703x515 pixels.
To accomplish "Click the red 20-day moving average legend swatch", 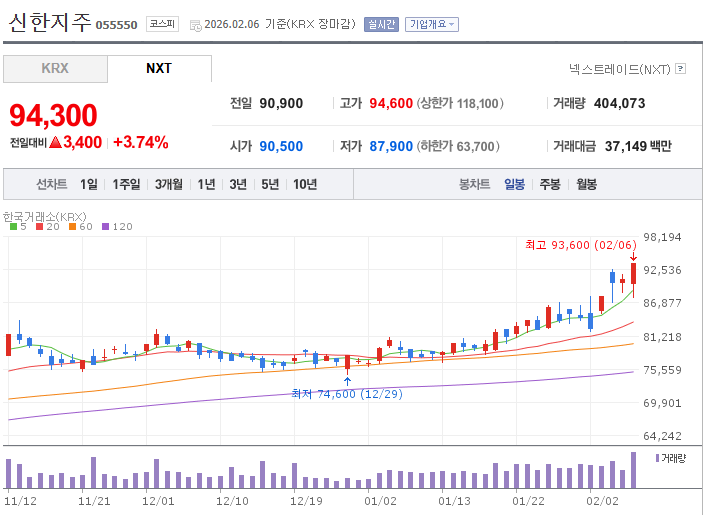I will click(39, 227).
